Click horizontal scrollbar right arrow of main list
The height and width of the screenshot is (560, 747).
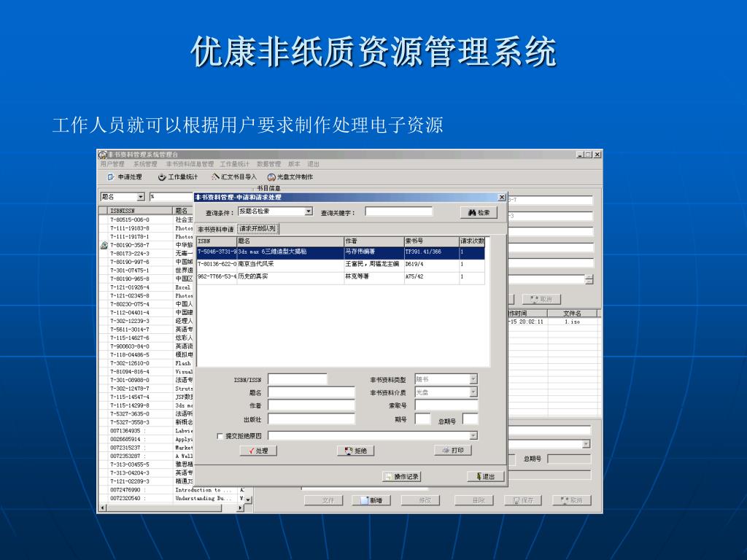[x=241, y=508]
